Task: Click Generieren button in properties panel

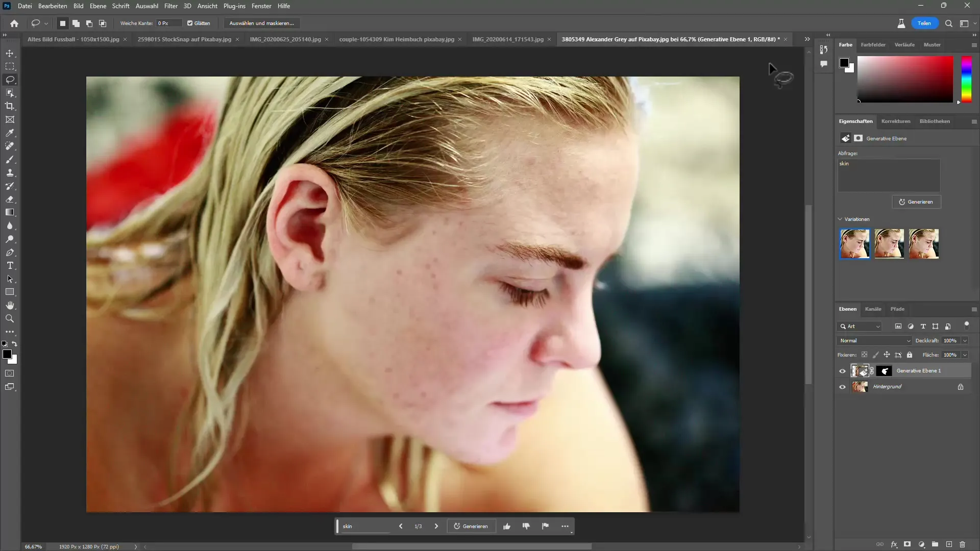Action: click(x=917, y=202)
